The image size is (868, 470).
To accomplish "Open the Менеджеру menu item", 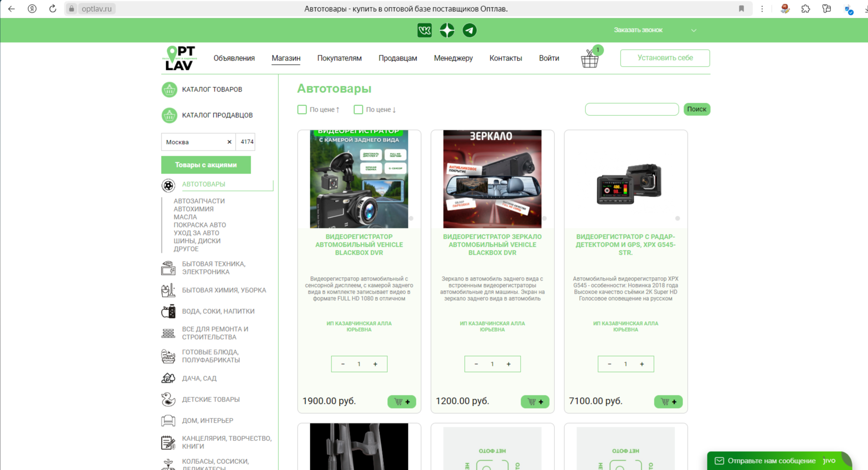I will (x=453, y=58).
